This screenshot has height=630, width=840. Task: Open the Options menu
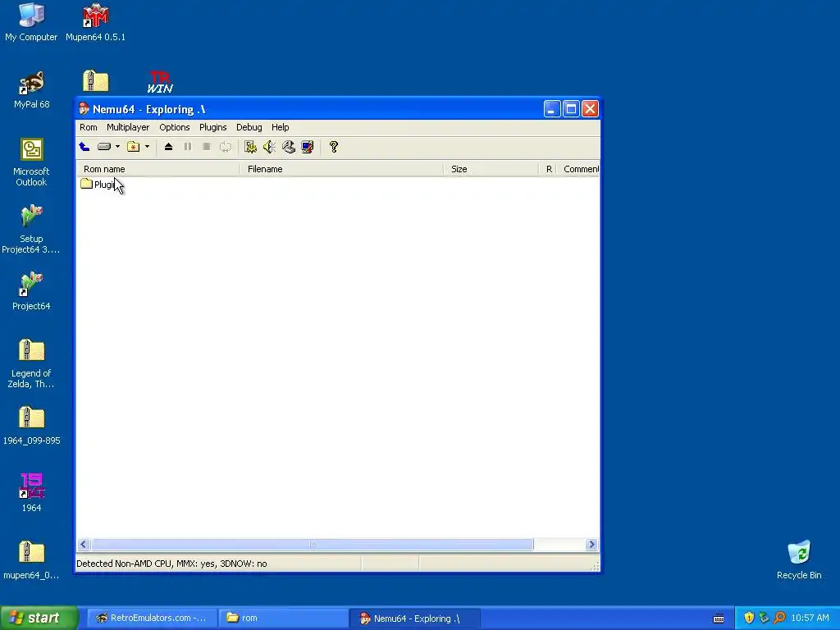coord(175,127)
